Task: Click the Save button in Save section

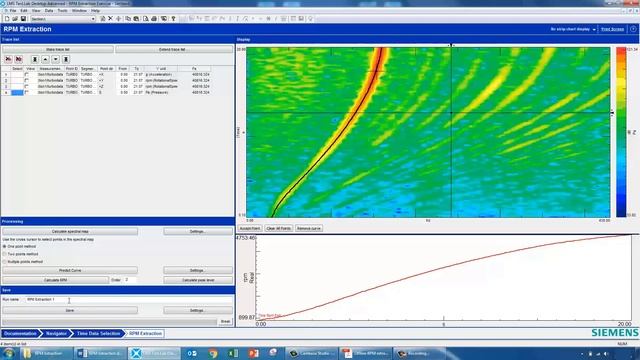Action: click(70, 310)
